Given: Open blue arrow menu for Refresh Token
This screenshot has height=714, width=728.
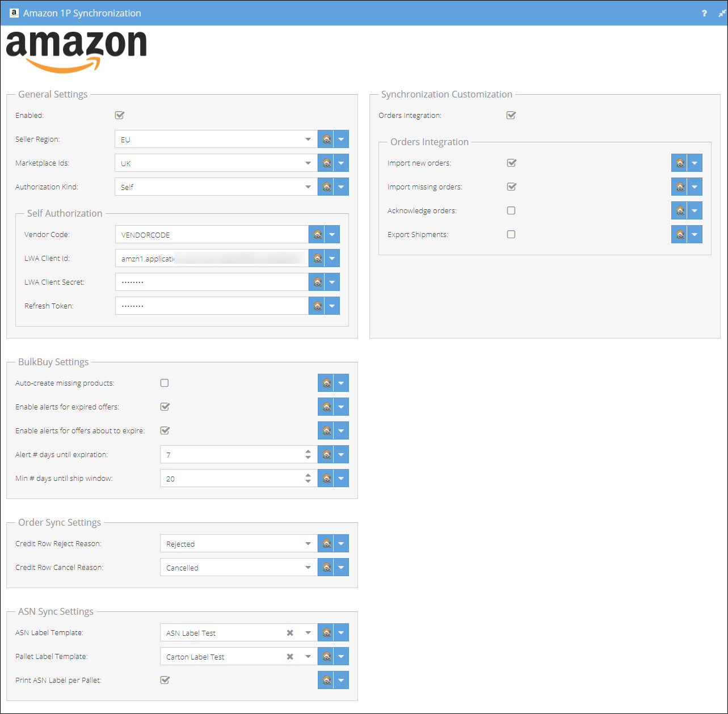Looking at the screenshot, I should click(x=332, y=306).
